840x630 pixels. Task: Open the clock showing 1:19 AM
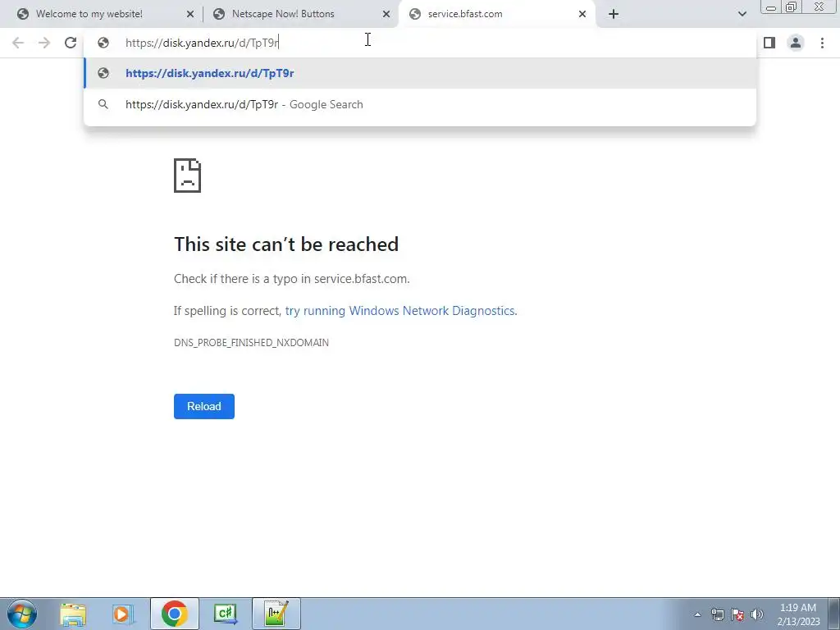click(x=798, y=614)
